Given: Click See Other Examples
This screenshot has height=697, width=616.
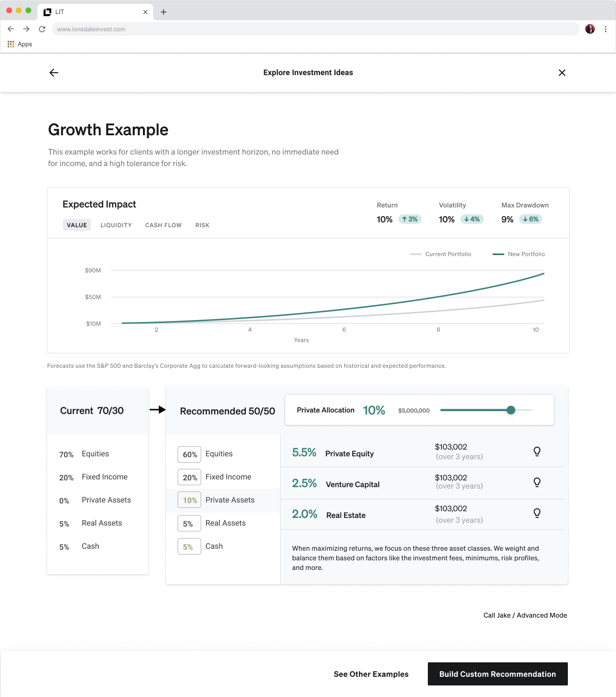Looking at the screenshot, I should pyautogui.click(x=371, y=674).
